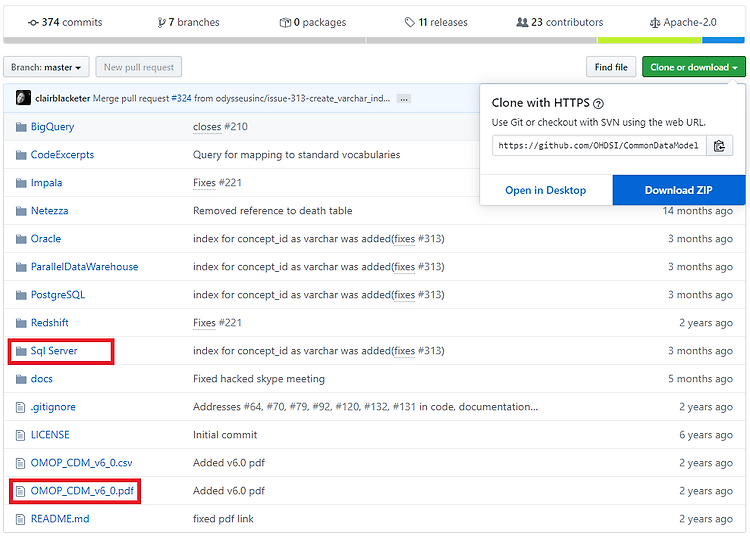Open the .gitignore 'Addresses #64' commit message
This screenshot has width=750, height=539.
tap(365, 407)
